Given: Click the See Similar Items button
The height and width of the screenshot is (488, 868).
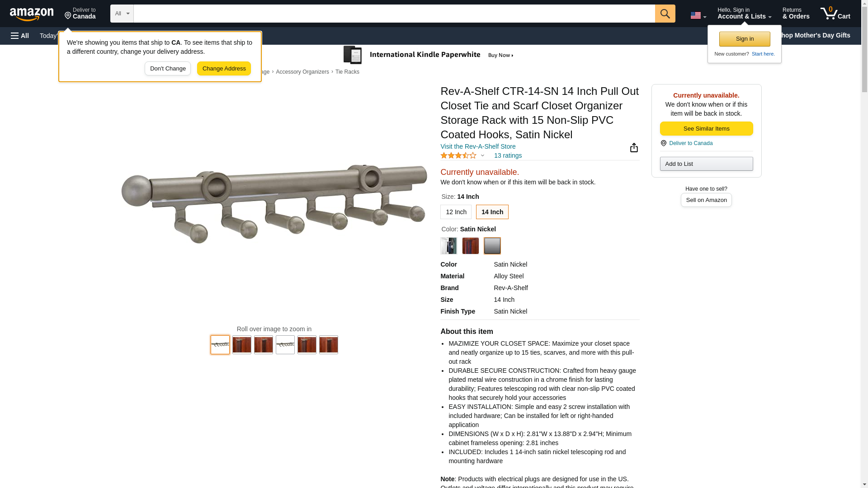Looking at the screenshot, I should [706, 129].
